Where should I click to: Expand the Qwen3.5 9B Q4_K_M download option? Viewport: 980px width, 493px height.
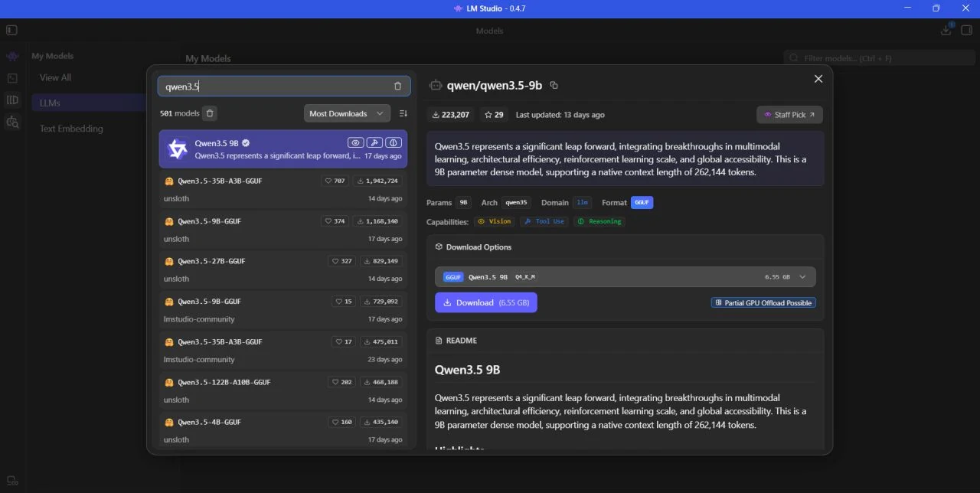[x=626, y=276]
